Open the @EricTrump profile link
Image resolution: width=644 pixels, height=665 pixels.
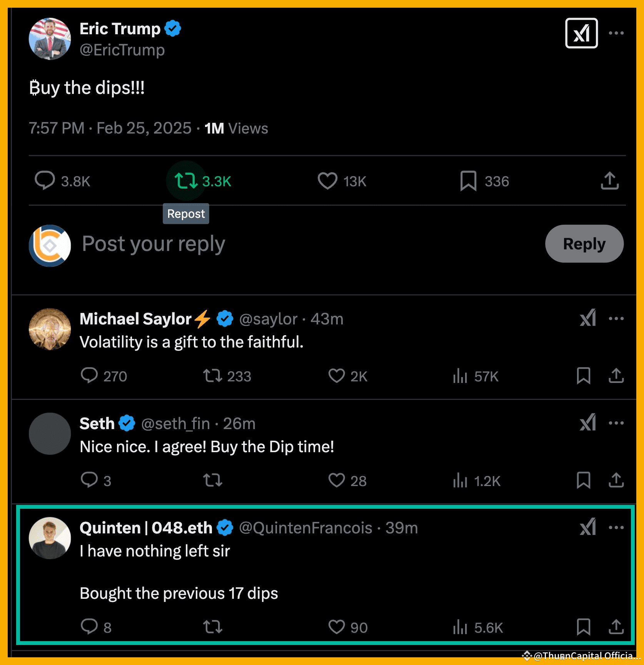[122, 50]
